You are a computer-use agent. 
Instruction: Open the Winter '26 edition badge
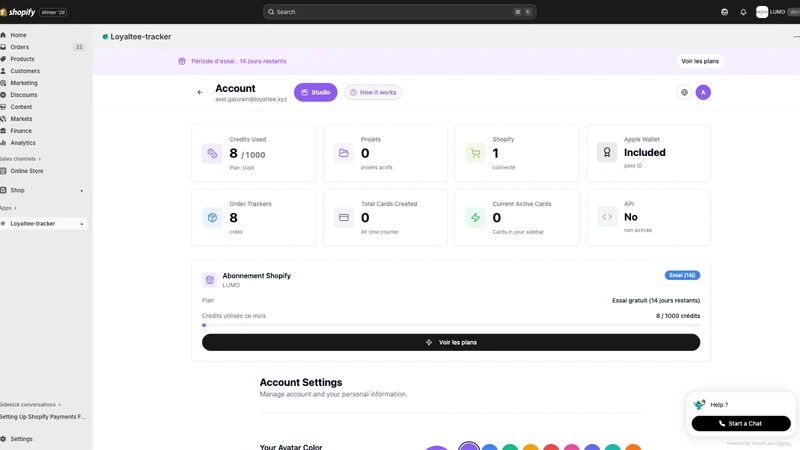(x=53, y=12)
